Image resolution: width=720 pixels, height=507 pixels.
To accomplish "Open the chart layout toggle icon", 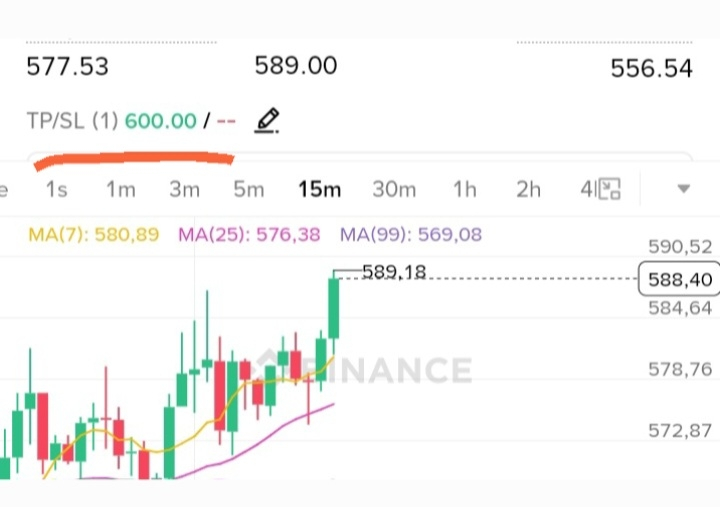I will (609, 189).
